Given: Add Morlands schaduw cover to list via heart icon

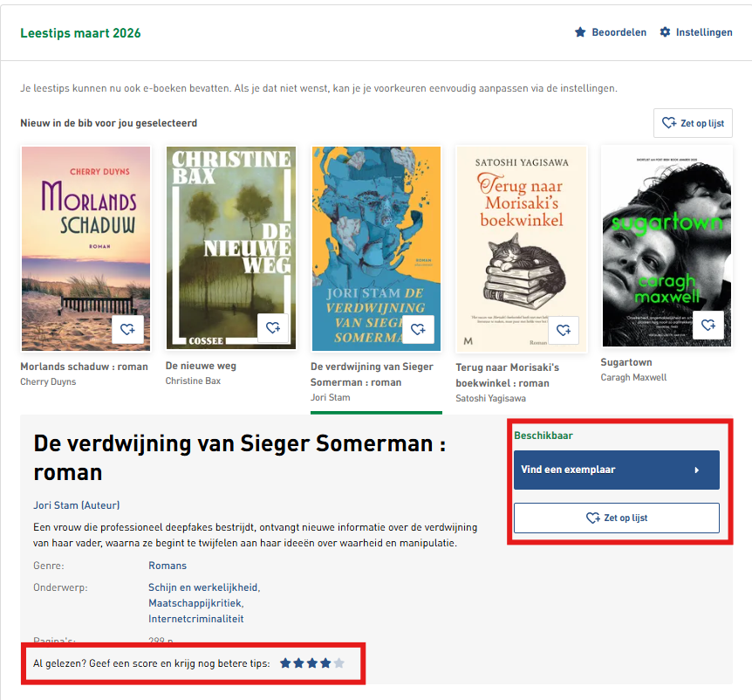Looking at the screenshot, I should pyautogui.click(x=127, y=330).
